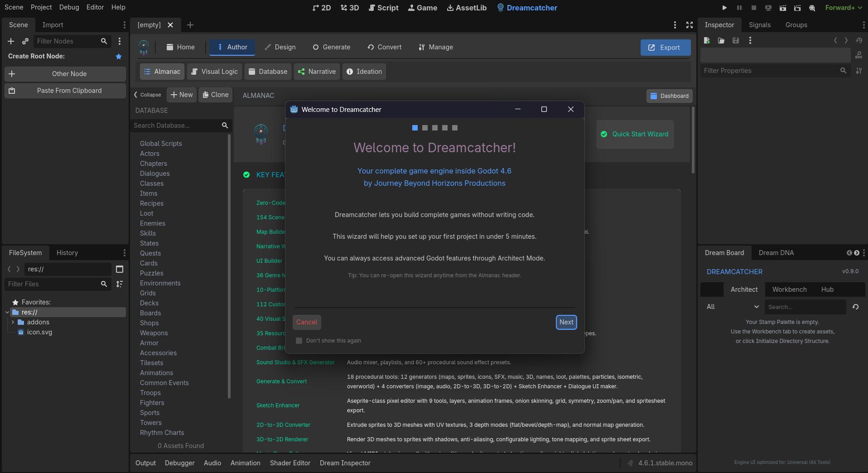Click the search icon in Search Database
The height and width of the screenshot is (473, 868).
pos(225,125)
